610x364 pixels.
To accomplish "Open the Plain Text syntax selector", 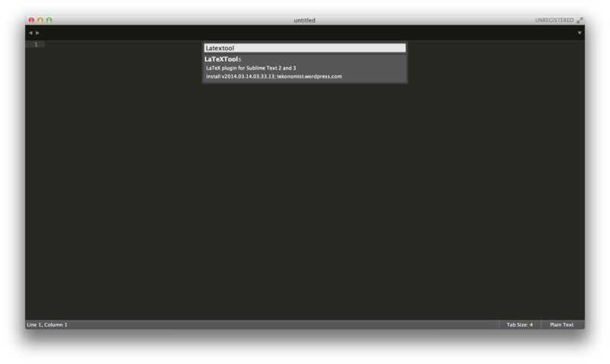I will point(561,324).
